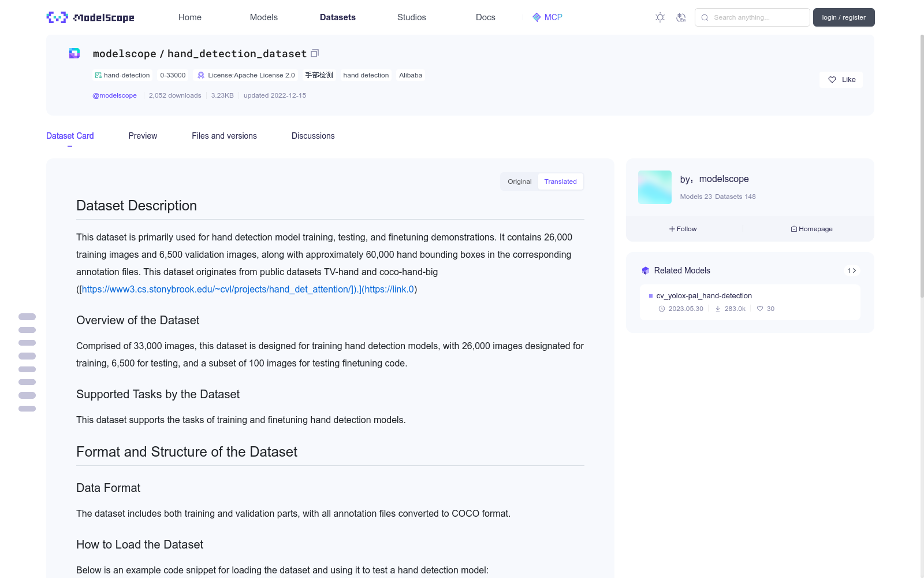Click the heart Like button
The image size is (924, 578).
coord(841,80)
